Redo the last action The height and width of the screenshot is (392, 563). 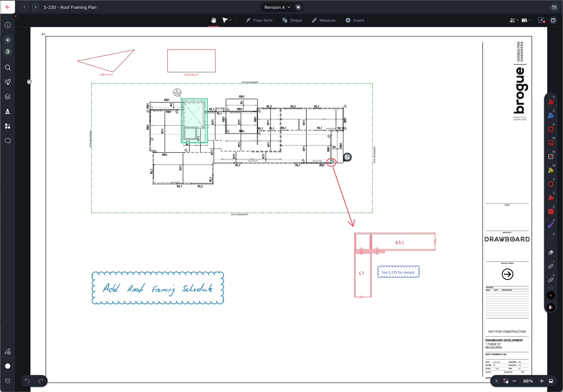41,381
